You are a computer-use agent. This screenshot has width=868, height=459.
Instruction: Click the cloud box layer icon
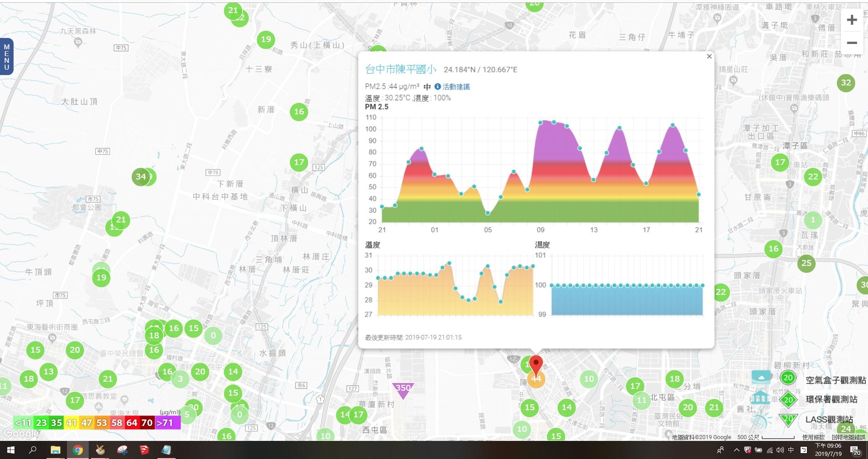[x=761, y=377]
